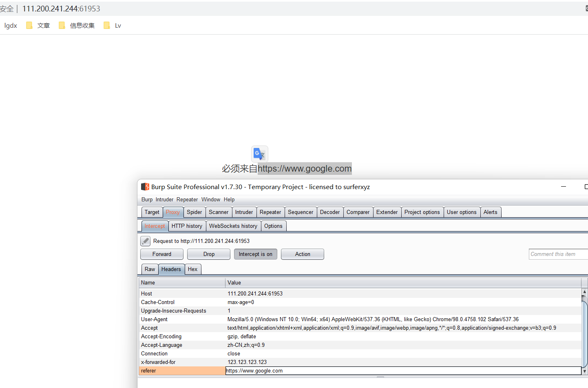
Task: Open the Burp menu
Action: pos(147,199)
